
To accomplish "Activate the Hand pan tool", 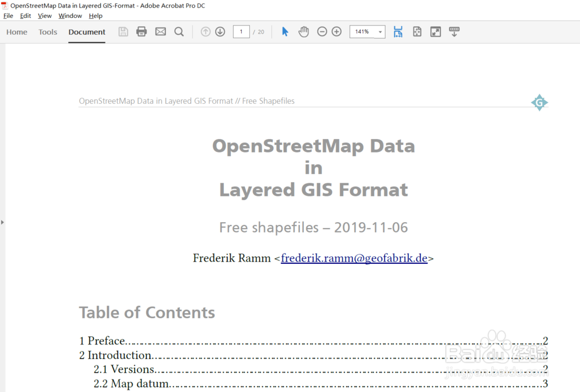I will pos(304,32).
